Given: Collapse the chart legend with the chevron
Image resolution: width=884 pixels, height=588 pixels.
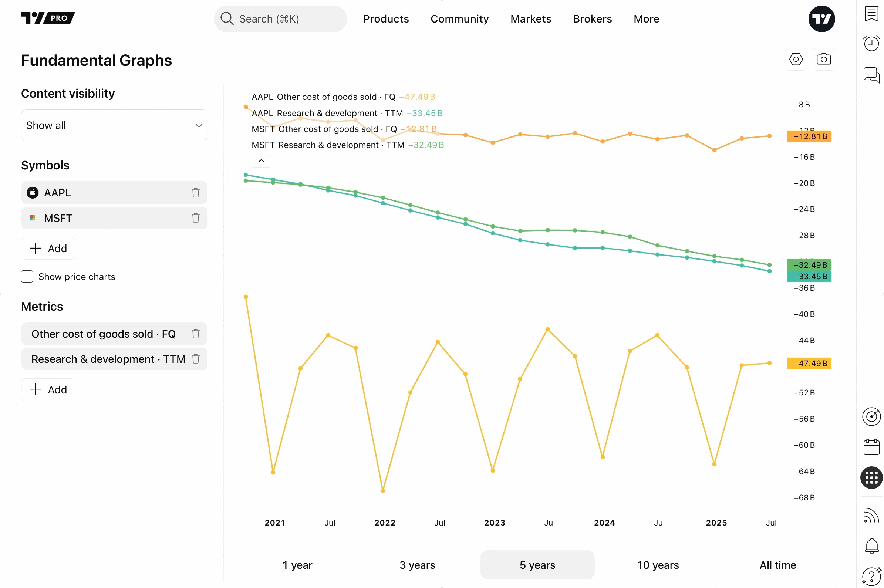Looking at the screenshot, I should click(x=261, y=160).
